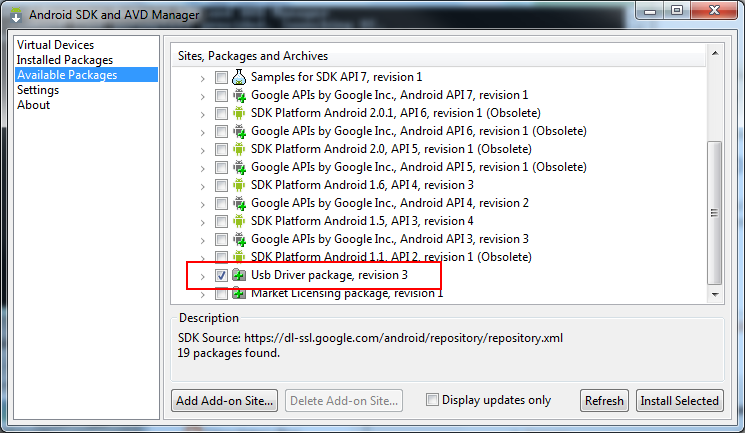Expand the SDK Platform Android 1.6 row

coord(202,185)
